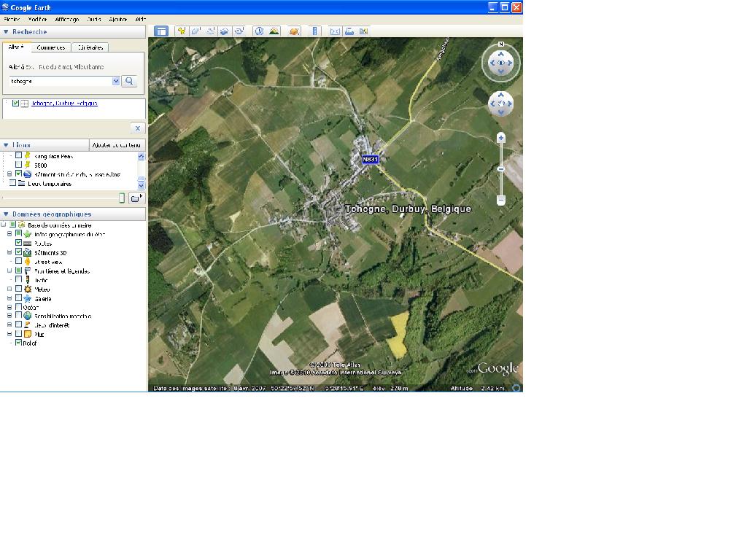This screenshot has height=560, width=747.
Task: Collapse the Lieux panel triangle
Action: (x=6, y=145)
